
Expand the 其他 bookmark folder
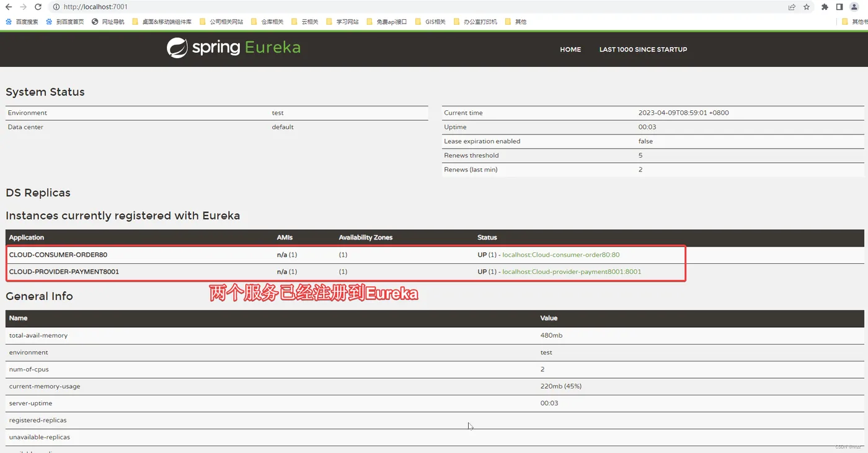516,22
